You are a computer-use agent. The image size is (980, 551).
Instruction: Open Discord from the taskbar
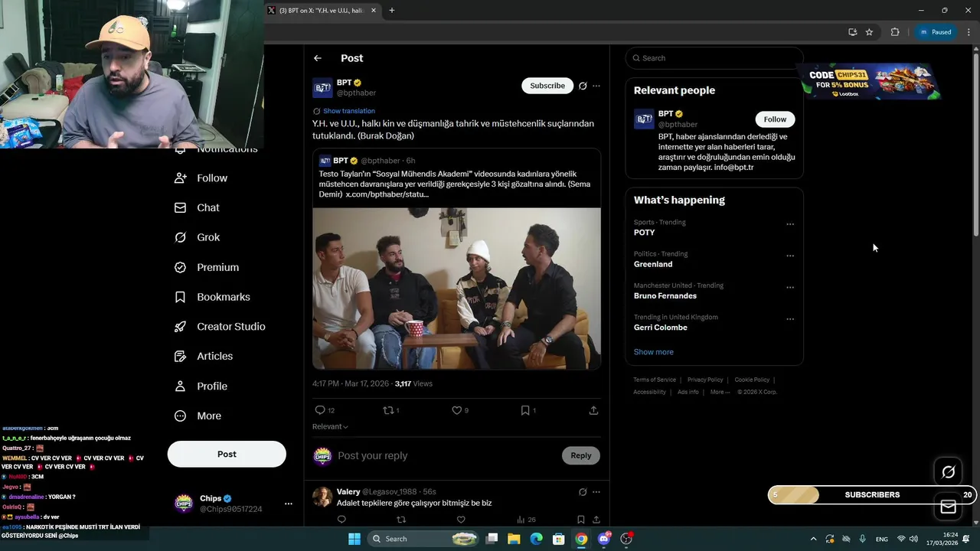click(604, 539)
